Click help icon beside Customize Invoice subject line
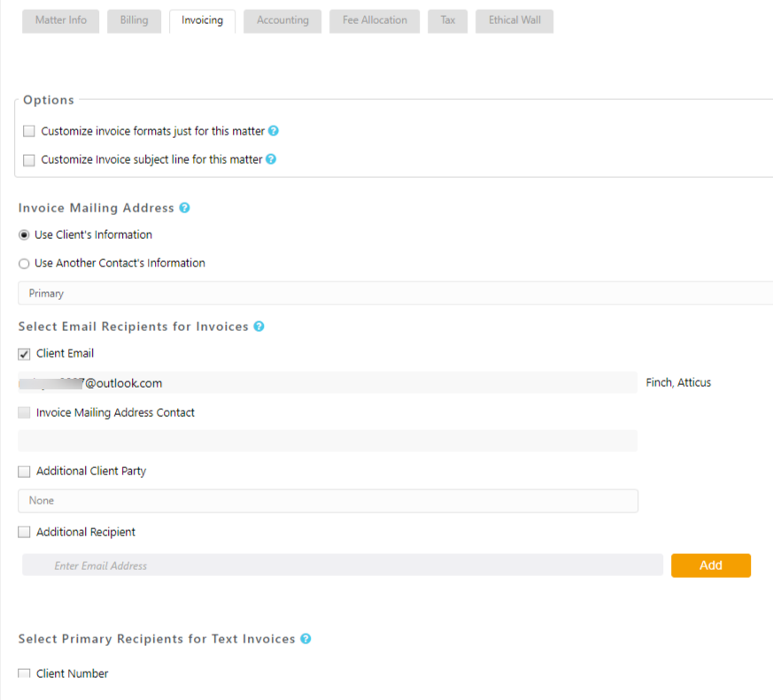Viewport: 773px width, 700px height. (271, 159)
